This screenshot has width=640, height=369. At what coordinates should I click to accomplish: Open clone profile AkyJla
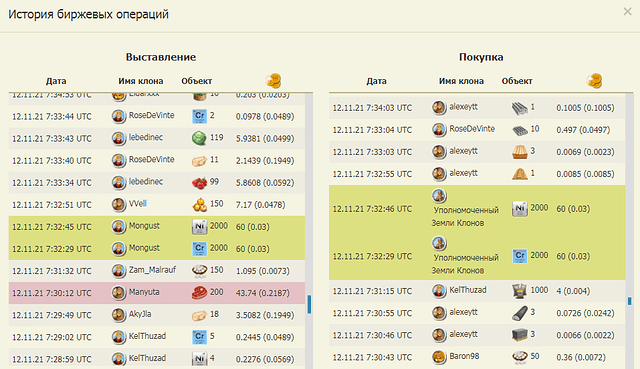[140, 314]
